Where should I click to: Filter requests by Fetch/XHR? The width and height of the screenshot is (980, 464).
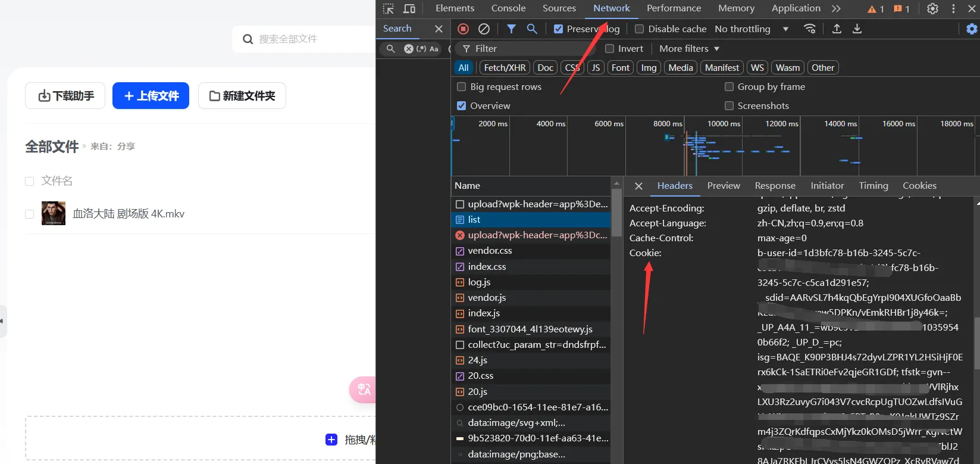pyautogui.click(x=505, y=68)
